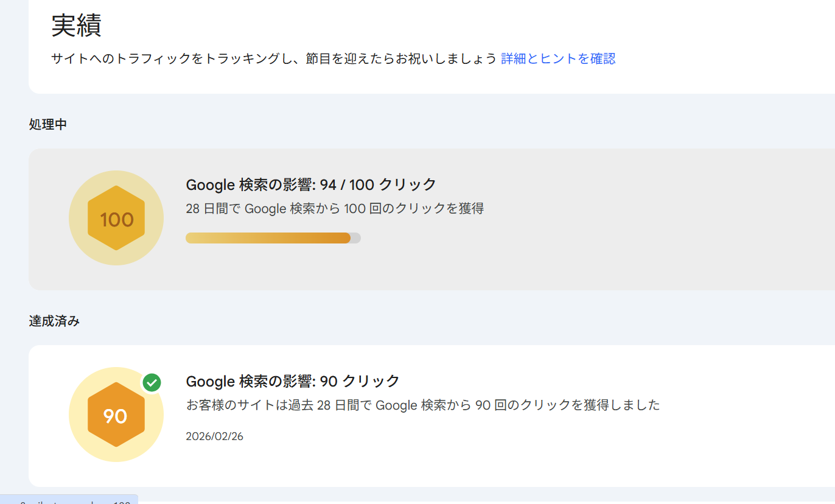Click the サイトへのトラフィック intro sentence
The height and width of the screenshot is (504, 835).
point(274,58)
